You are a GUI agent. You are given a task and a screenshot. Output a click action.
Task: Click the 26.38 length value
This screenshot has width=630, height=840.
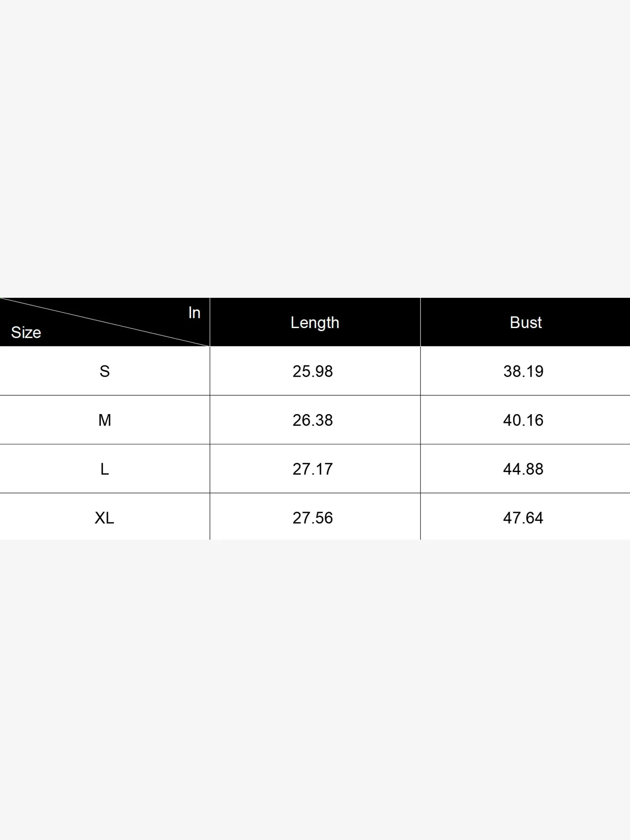(x=312, y=420)
